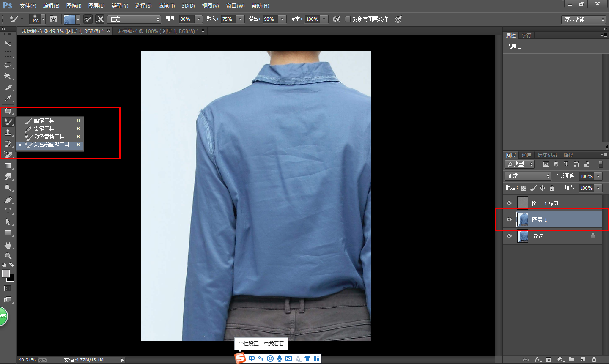Expand the 自定 brush preset dropdown
This screenshot has height=364, width=609.
pos(134,19)
